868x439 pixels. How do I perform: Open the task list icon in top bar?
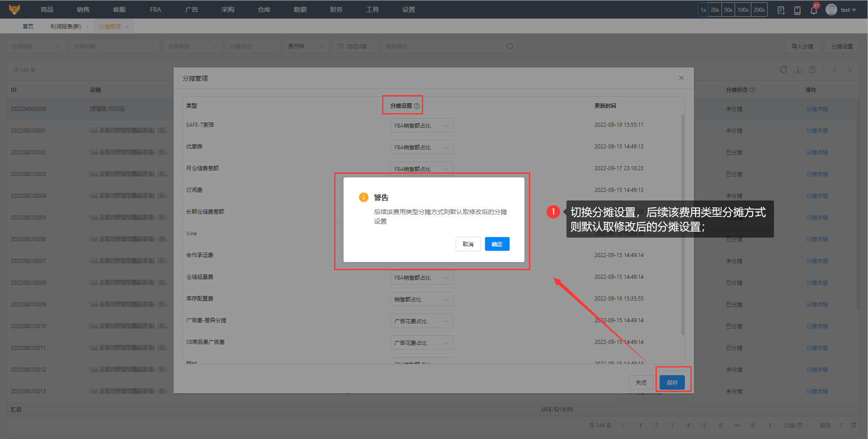pyautogui.click(x=781, y=10)
